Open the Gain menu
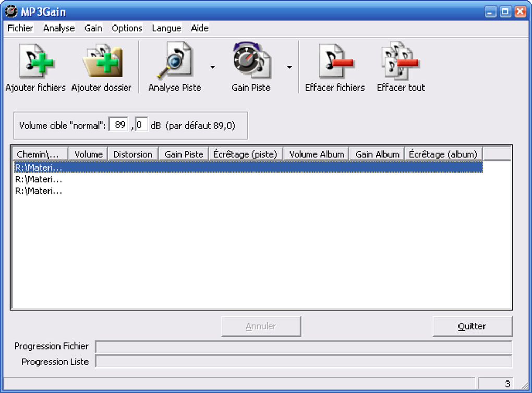532x393 pixels. pyautogui.click(x=93, y=28)
